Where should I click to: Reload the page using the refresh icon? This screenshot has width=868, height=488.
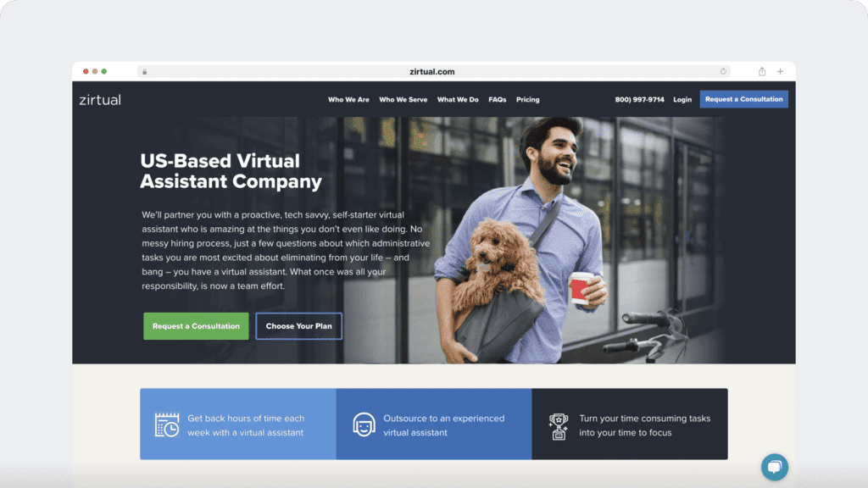[723, 71]
